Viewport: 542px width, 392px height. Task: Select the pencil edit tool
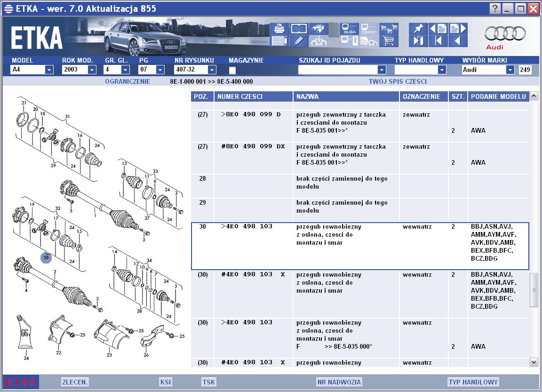(x=299, y=41)
